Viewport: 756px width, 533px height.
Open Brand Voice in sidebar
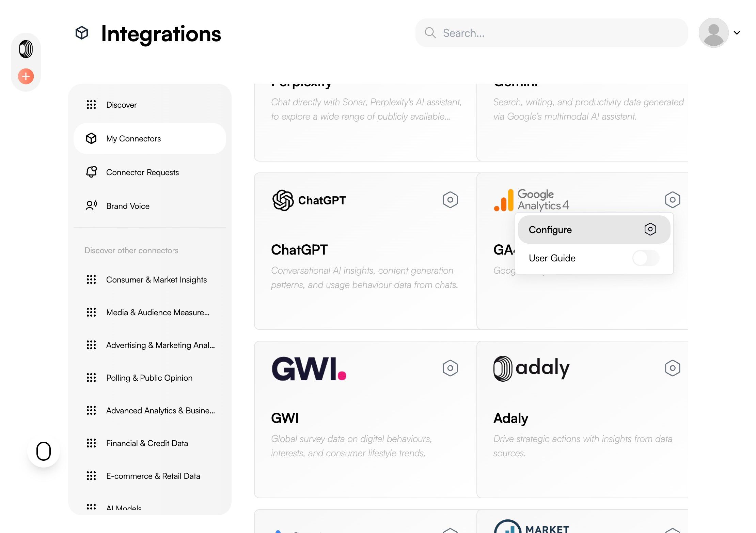tap(128, 206)
